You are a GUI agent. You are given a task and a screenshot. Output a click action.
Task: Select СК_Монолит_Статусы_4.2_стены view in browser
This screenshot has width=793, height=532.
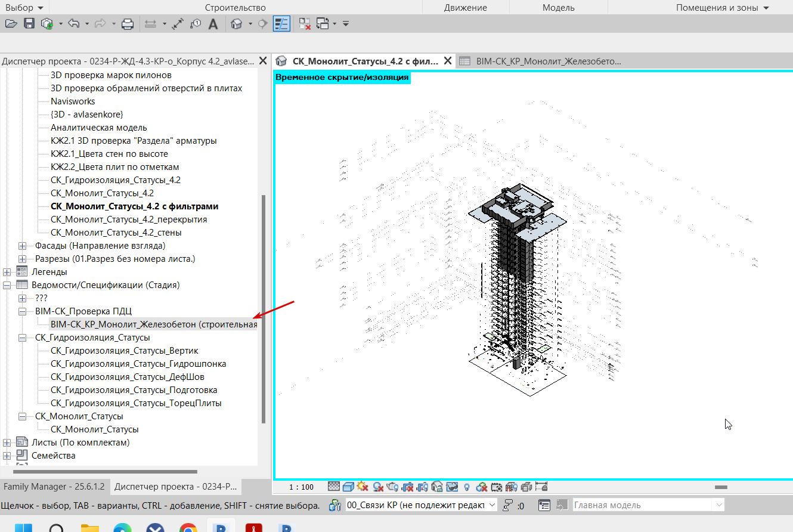point(116,233)
